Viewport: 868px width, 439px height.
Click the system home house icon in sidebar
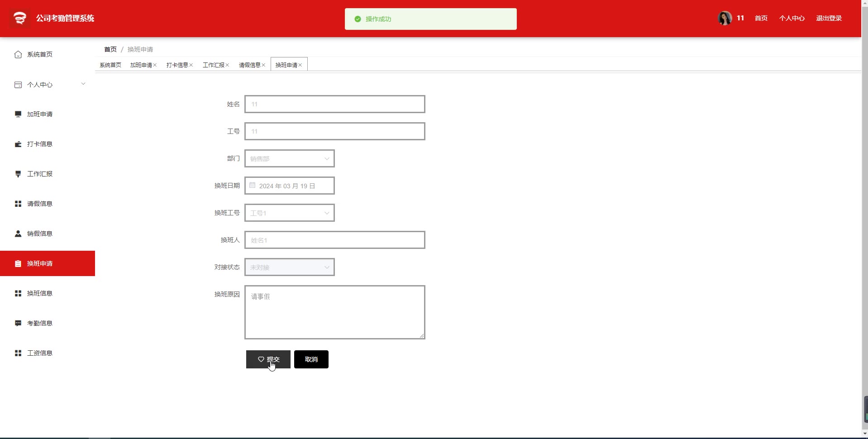click(18, 54)
